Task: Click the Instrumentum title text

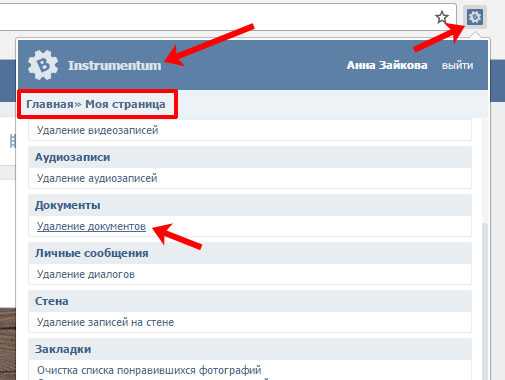Action: coord(115,66)
